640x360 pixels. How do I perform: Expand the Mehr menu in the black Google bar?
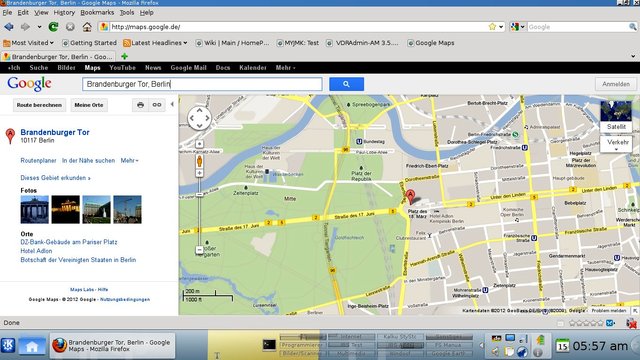285,68
